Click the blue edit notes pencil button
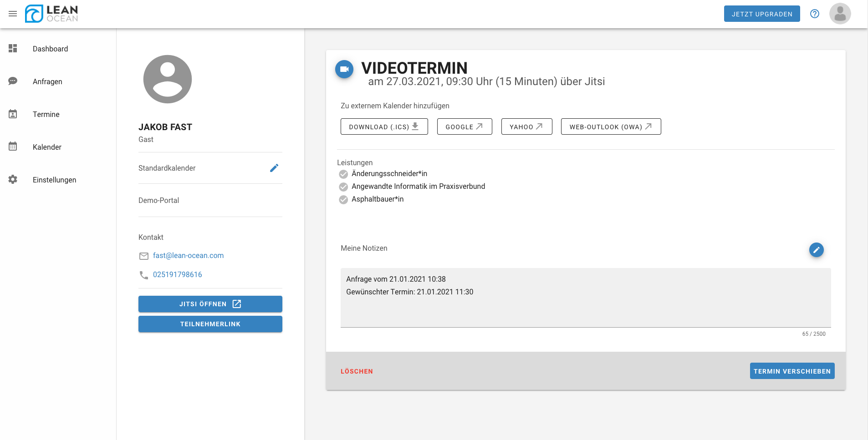 point(816,250)
